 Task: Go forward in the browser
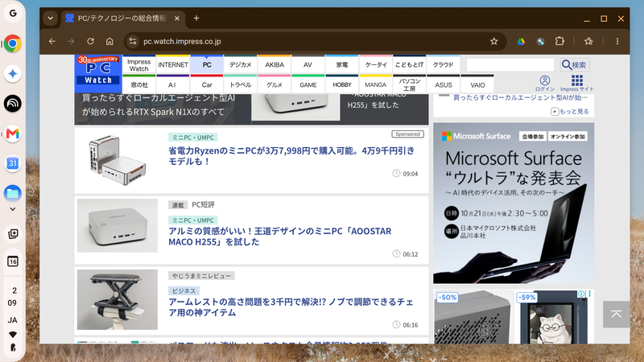pos(71,41)
